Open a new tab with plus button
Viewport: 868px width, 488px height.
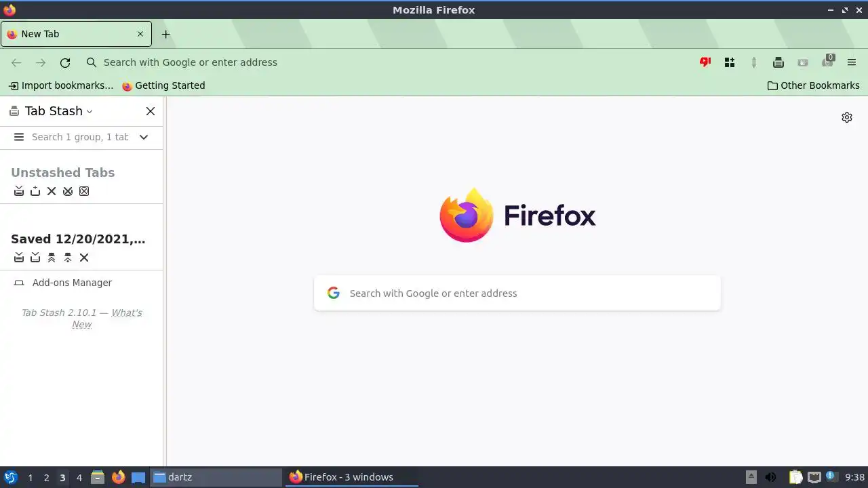pos(165,34)
